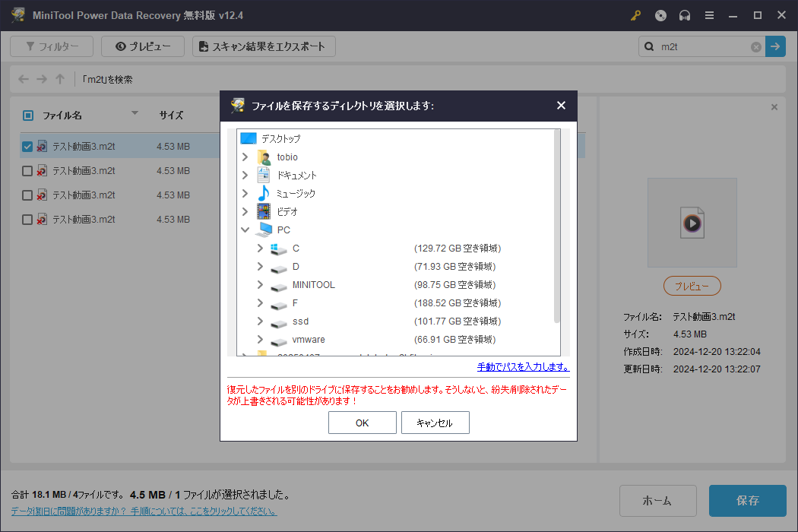Click the forward navigation arrow
798x532 pixels.
click(42, 79)
